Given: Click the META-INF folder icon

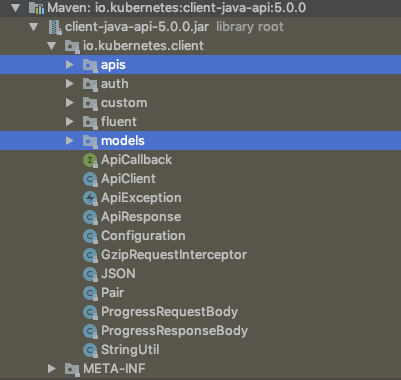Looking at the screenshot, I should click(x=72, y=369).
